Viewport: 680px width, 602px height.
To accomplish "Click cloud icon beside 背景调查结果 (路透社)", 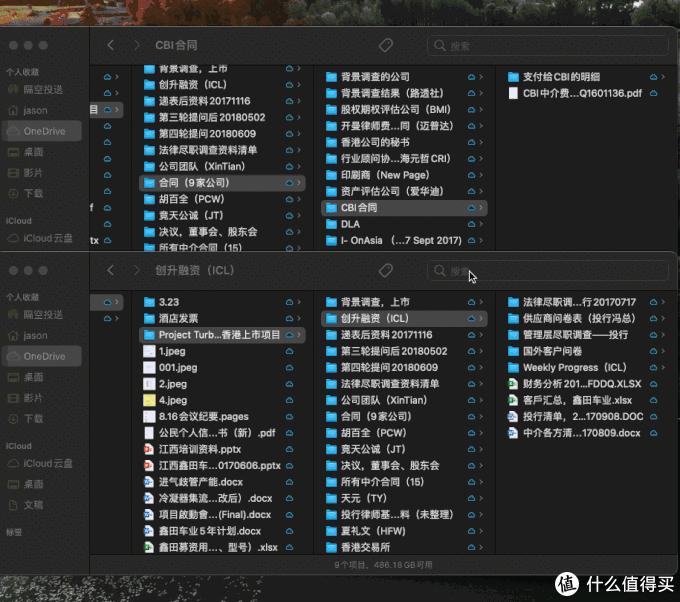I will pyautogui.click(x=471, y=93).
